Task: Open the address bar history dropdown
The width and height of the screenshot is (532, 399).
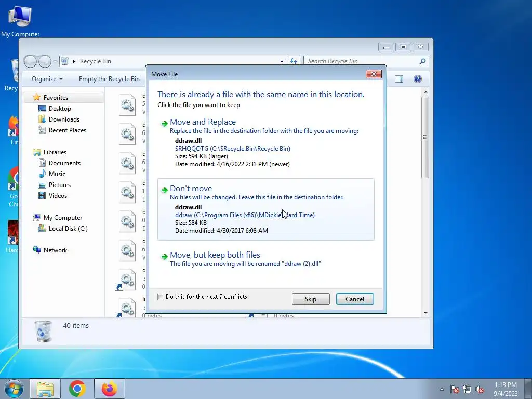Action: tap(282, 61)
